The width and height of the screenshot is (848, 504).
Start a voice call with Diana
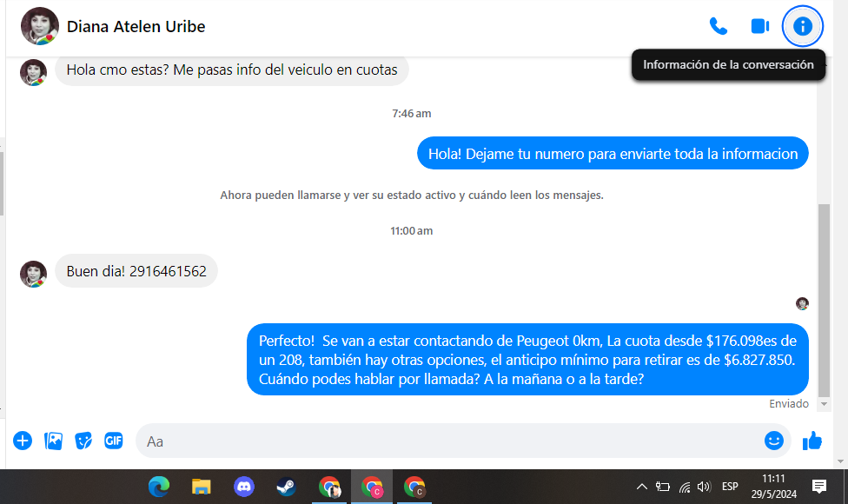(719, 26)
